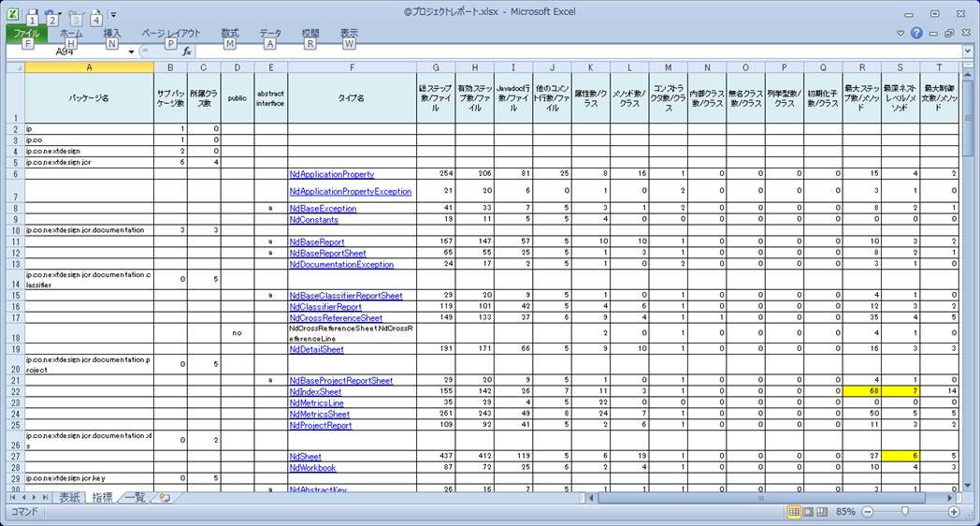The image size is (980, 526).
Task: Select Page Break Preview in status bar
Action: (x=822, y=512)
